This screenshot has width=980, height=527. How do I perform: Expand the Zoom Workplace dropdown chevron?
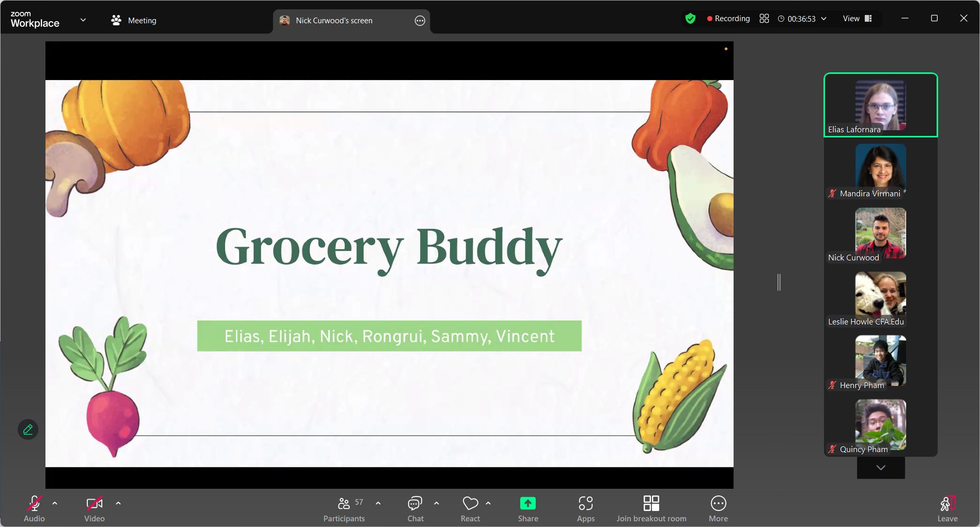pos(83,20)
